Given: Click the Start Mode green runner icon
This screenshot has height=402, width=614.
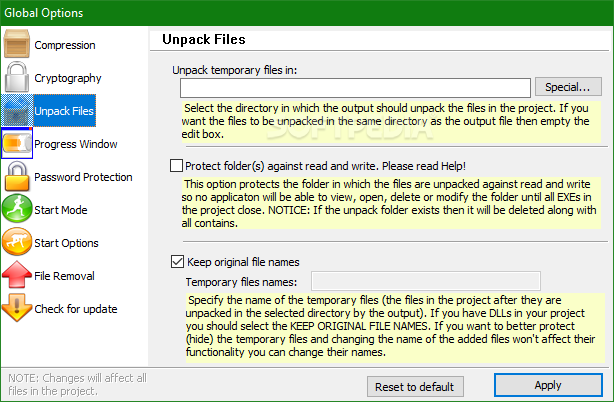Looking at the screenshot, I should pyautogui.click(x=17, y=209).
